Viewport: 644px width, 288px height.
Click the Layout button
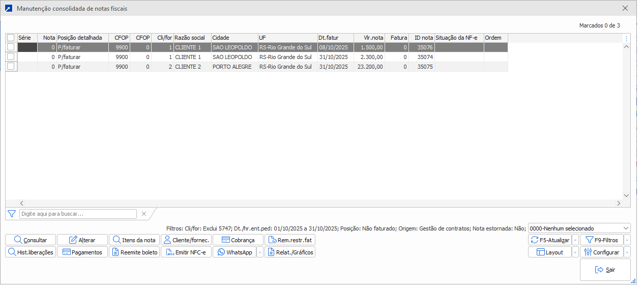click(550, 252)
